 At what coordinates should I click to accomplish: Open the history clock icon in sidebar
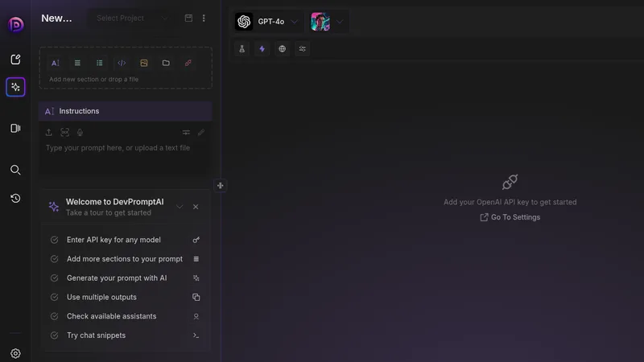click(x=15, y=198)
